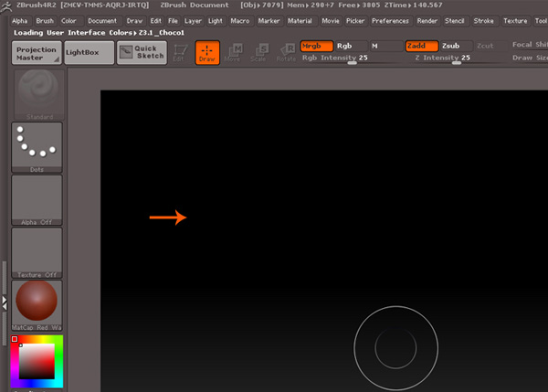
Task: Toggle the Zadd mode button
Action: tap(421, 45)
